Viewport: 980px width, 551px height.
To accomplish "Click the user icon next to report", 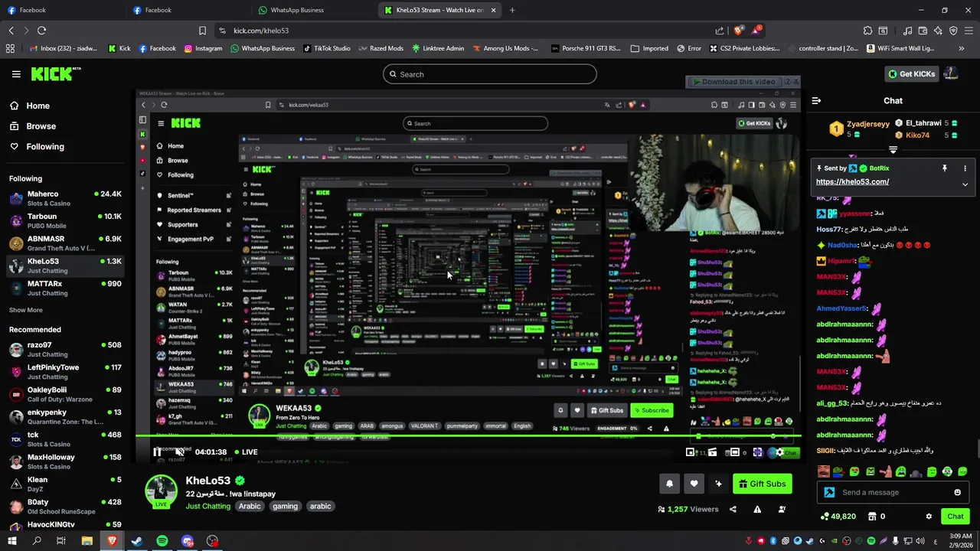I will [782, 509].
